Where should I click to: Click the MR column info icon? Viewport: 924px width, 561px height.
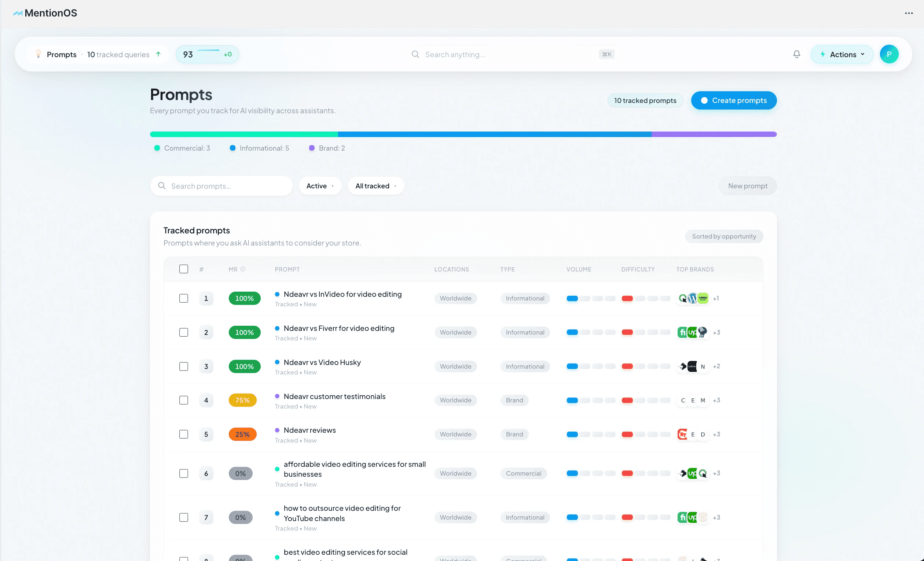coord(243,269)
